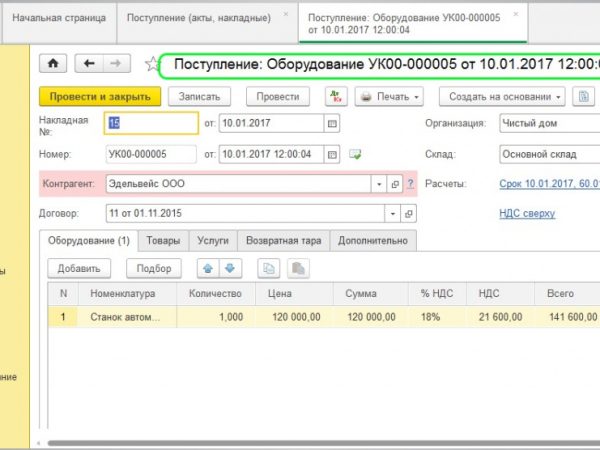Expand the Контрагент dropdown list
This screenshot has width=600, height=450.
pyautogui.click(x=378, y=185)
